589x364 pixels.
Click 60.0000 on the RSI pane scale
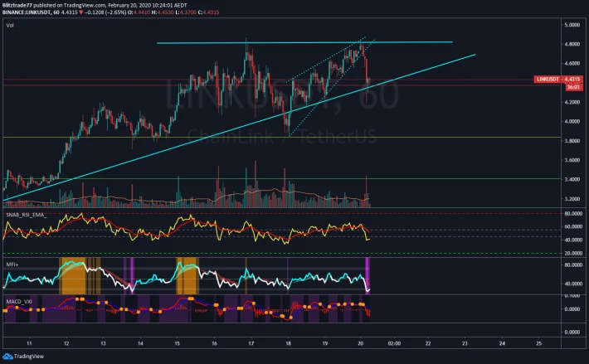tap(573, 226)
